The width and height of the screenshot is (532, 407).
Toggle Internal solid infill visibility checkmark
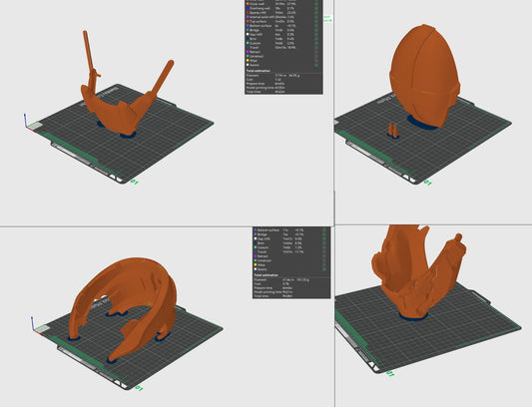(x=316, y=17)
